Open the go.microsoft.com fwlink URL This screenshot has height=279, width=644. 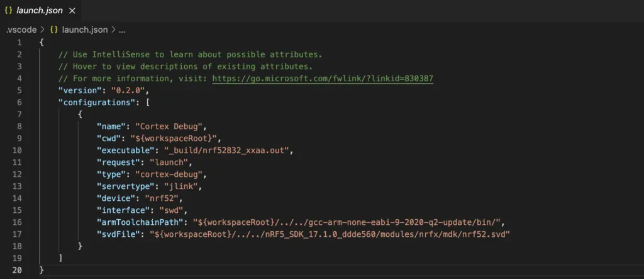pyautogui.click(x=323, y=78)
